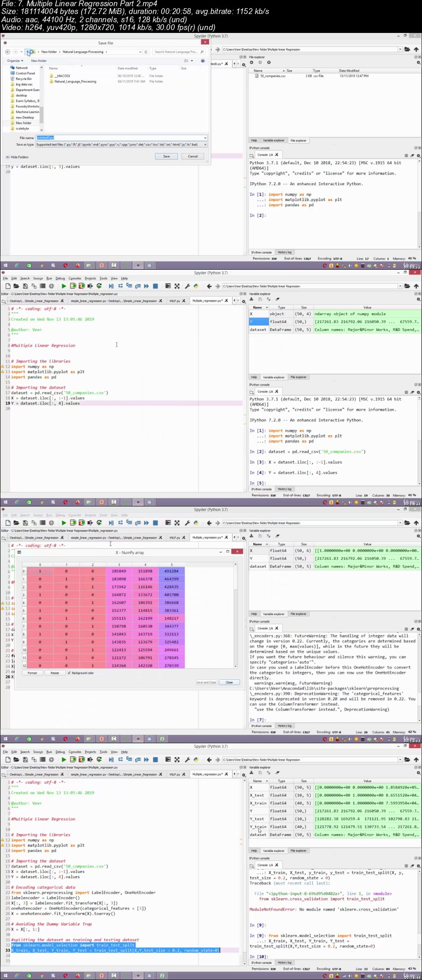Switch to Variable explorer tab behind the Save file dialog
The image size is (422, 980).
tap(274, 140)
